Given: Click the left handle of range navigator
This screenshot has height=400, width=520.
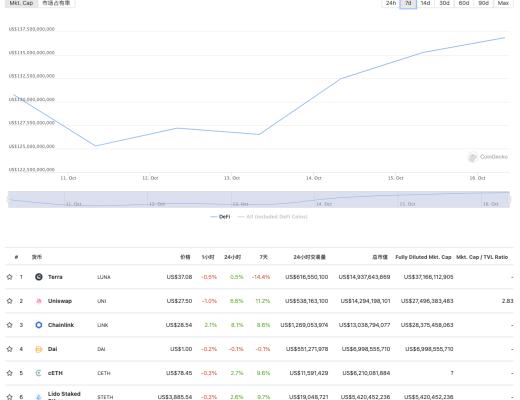Looking at the screenshot, I should (8, 199).
